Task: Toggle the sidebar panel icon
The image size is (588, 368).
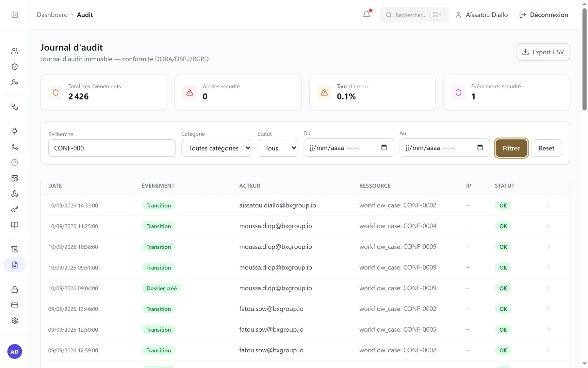Action: point(15,15)
